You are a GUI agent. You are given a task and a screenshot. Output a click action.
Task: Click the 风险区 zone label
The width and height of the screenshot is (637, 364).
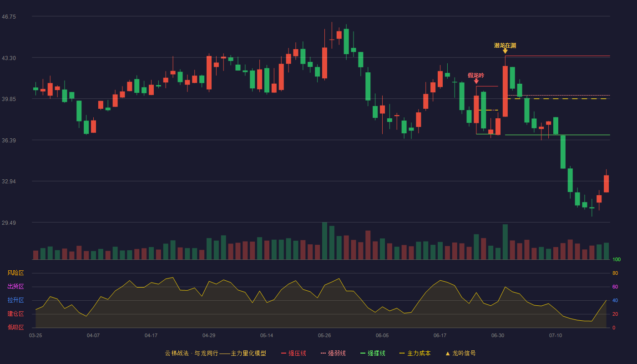16,273
